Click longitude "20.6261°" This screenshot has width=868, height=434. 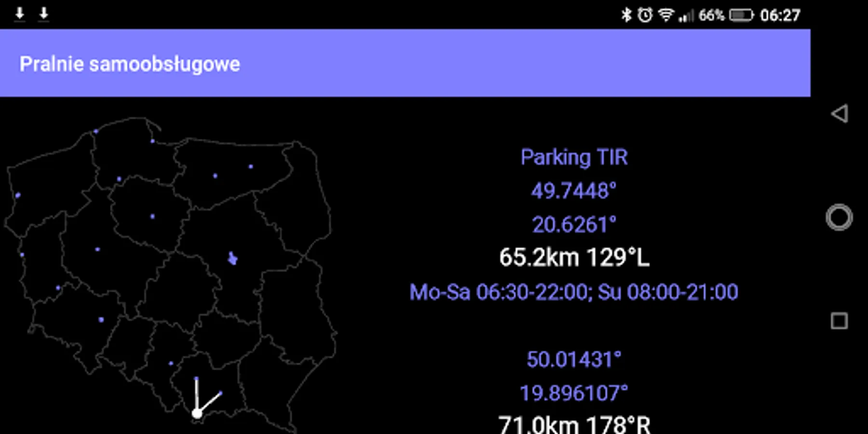[574, 225]
